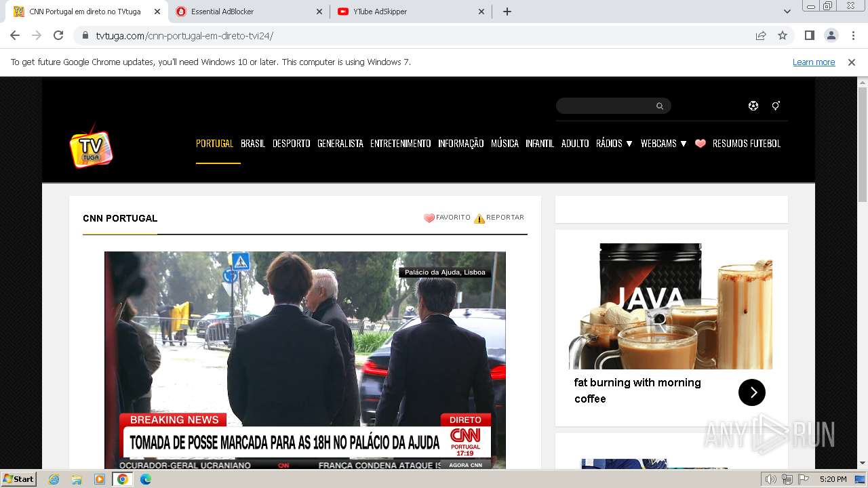Open Chrome profile avatar
This screenshot has width=868, height=488.
tap(831, 35)
